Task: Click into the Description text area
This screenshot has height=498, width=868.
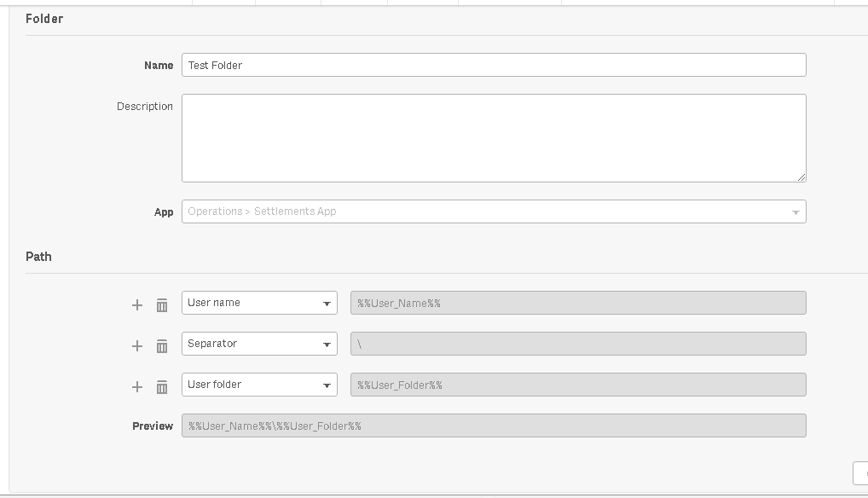Action: click(x=494, y=137)
